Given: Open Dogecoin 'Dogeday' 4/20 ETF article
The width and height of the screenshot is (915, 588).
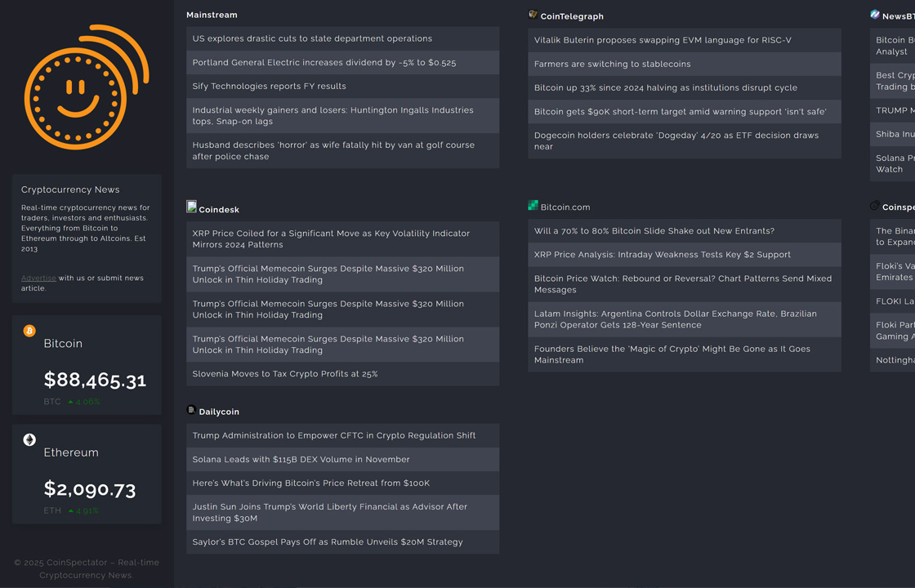Looking at the screenshot, I should tap(676, 141).
